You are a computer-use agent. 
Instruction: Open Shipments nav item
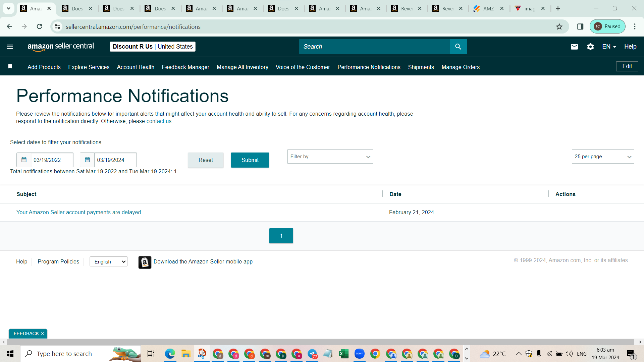[421, 67]
